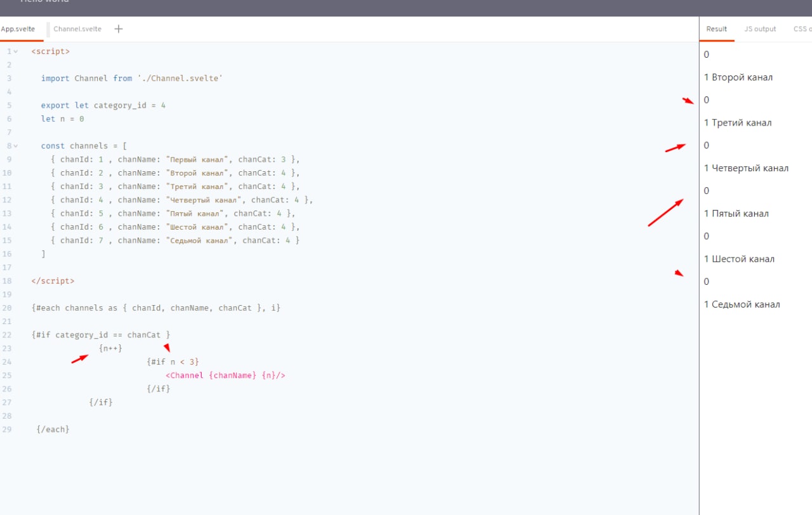Click the code row containing "Второй канал"
The width and height of the screenshot is (812, 515).
point(175,173)
